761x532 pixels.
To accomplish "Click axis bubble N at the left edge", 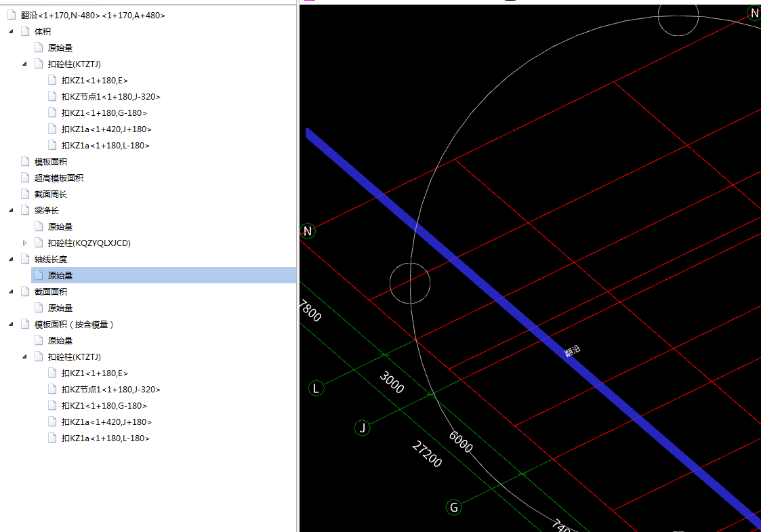I will click(x=307, y=231).
